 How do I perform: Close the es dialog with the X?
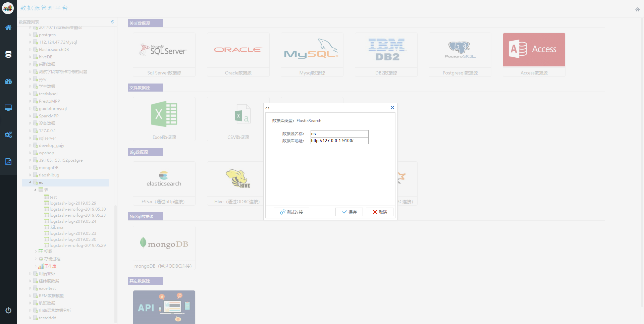coord(392,108)
